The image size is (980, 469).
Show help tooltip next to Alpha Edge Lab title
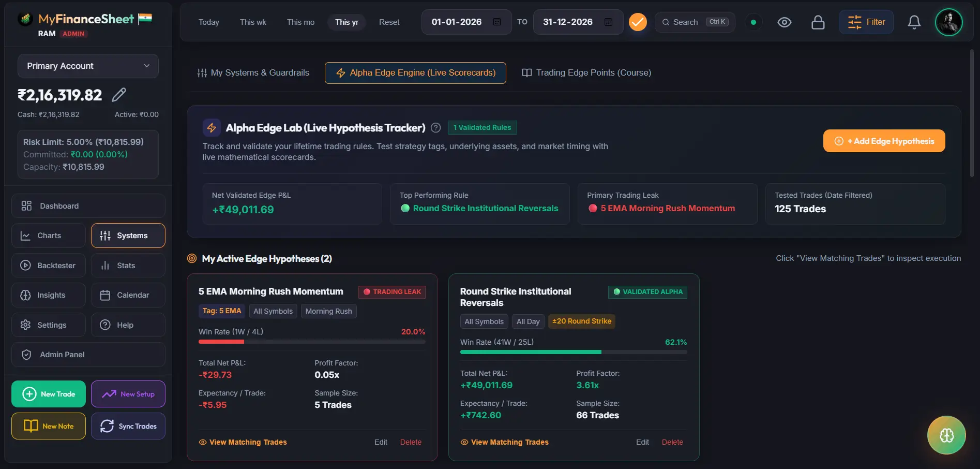pos(436,128)
